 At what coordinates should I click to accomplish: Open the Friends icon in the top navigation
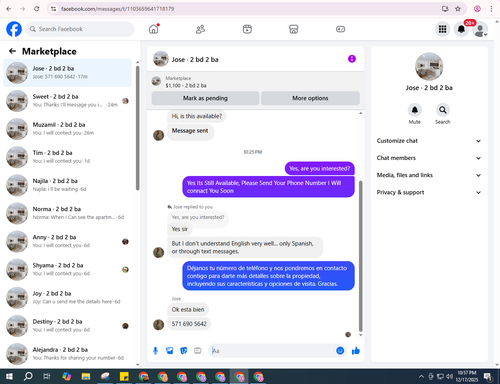pos(200,29)
